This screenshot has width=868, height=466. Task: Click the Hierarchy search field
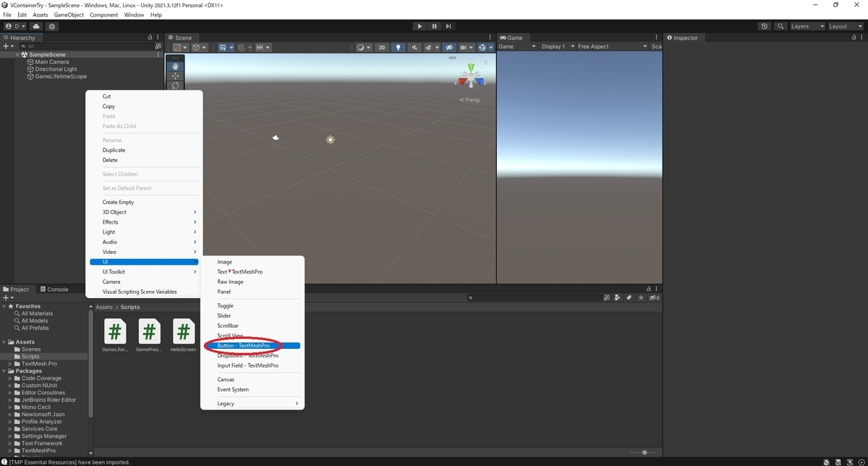click(x=85, y=46)
